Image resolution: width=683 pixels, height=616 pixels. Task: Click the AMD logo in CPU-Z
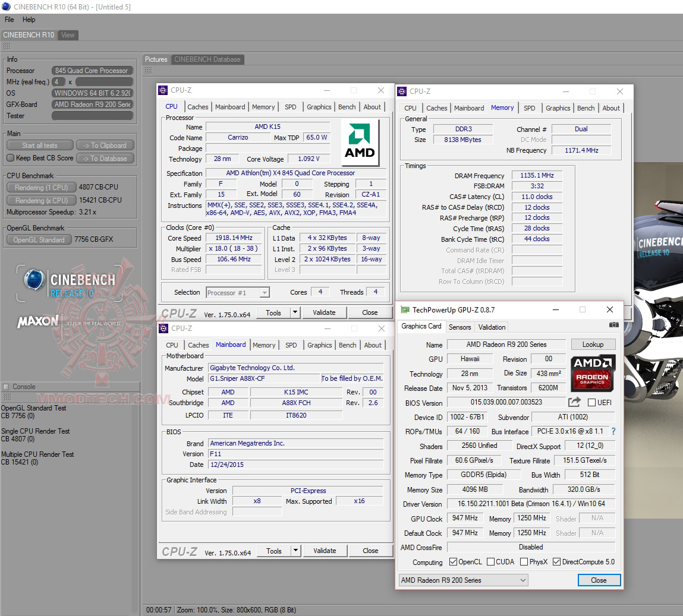[x=360, y=141]
